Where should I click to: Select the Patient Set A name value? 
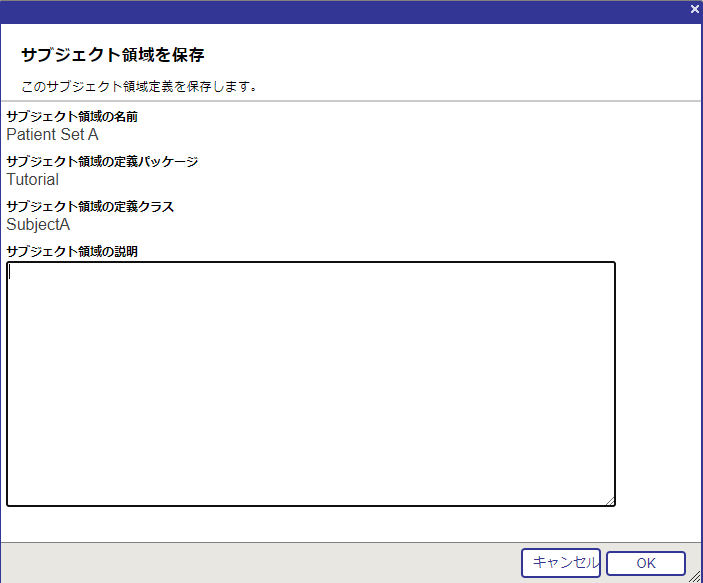[52, 134]
